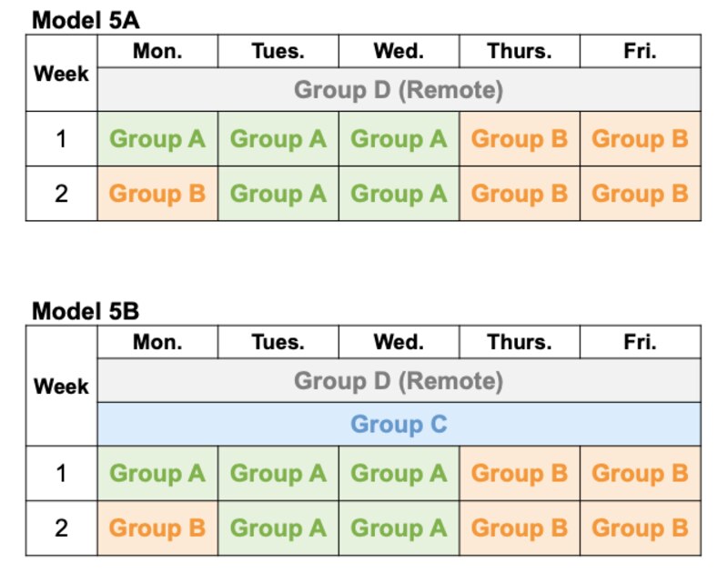Select Model 5B week 1 Tuesday Group A cell
This screenshot has width=728, height=573.
click(x=278, y=473)
